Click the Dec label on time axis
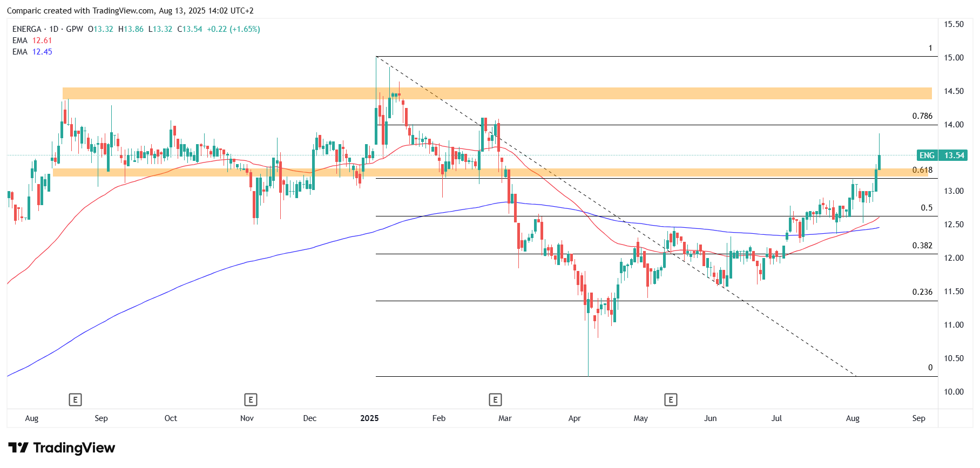This screenshot has width=980, height=468. (x=309, y=418)
